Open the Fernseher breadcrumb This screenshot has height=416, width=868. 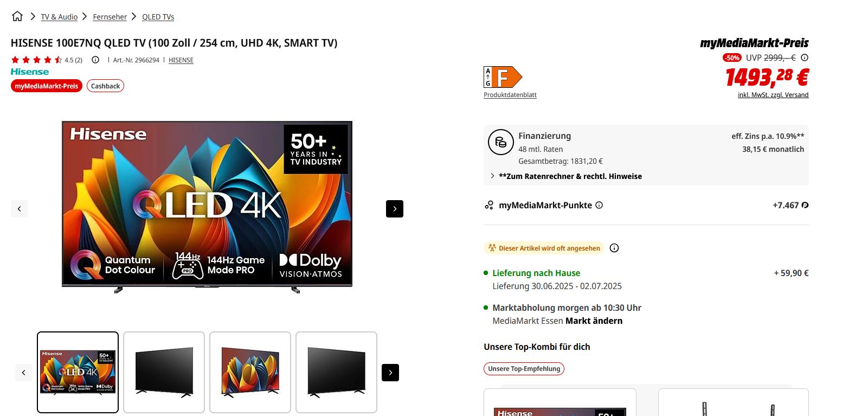(x=110, y=17)
